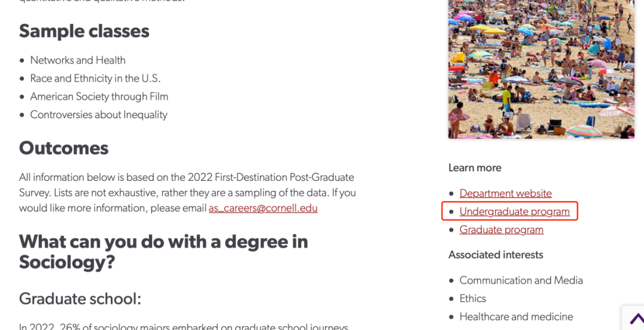Open the Undergraduate program link
The width and height of the screenshot is (644, 330).
[514, 211]
